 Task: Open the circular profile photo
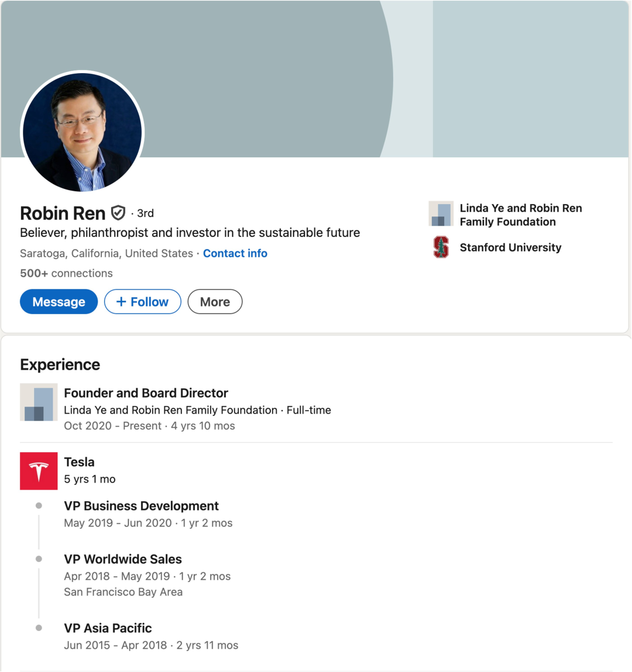tap(83, 132)
